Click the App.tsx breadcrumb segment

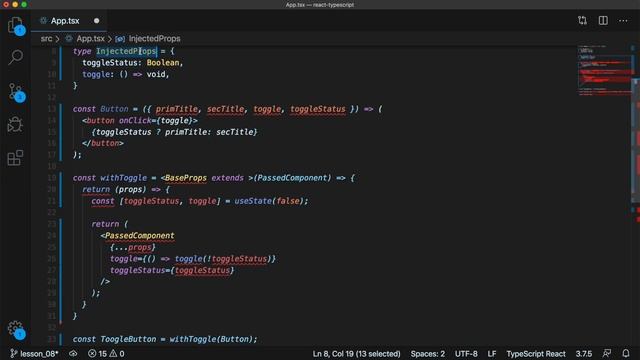pos(90,39)
